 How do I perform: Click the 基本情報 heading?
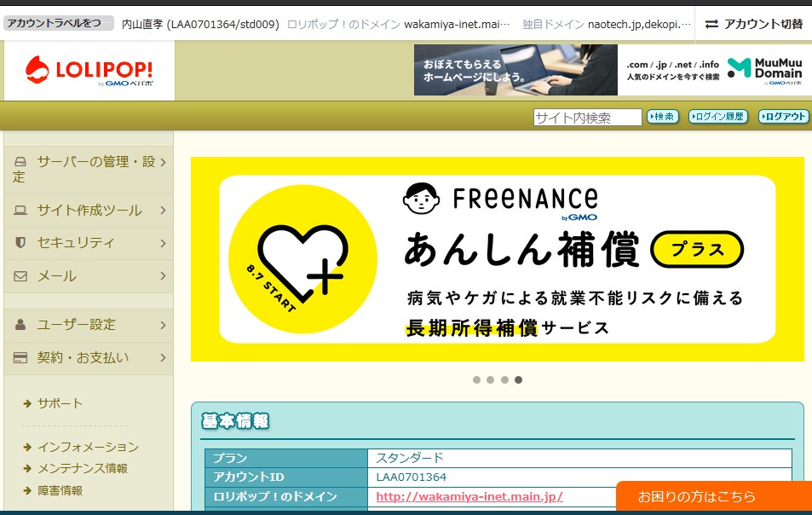tap(236, 421)
